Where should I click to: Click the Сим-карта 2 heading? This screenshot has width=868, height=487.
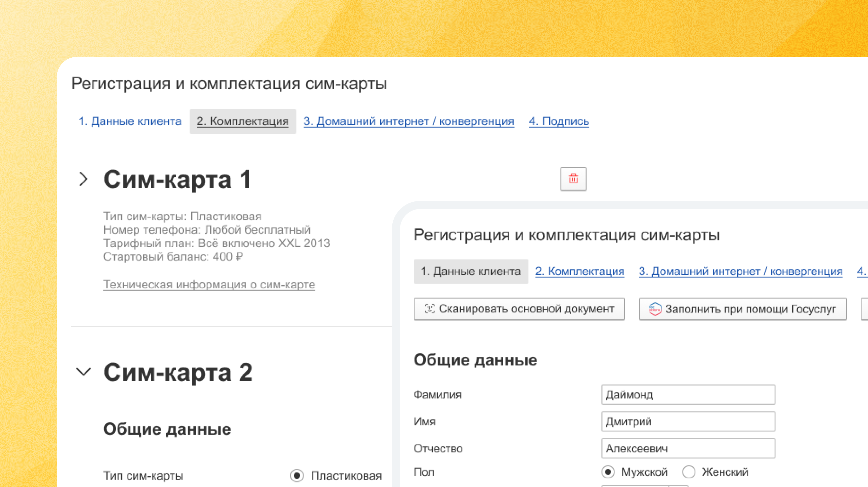coord(178,372)
